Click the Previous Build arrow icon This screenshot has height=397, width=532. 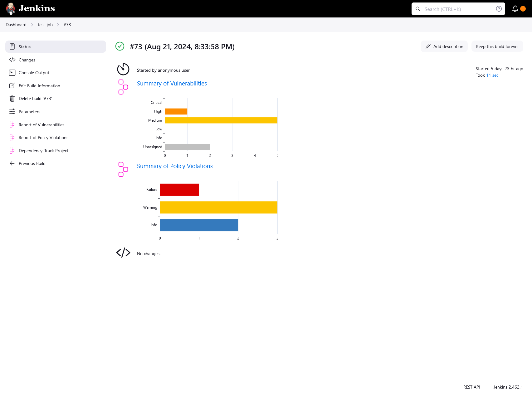click(x=12, y=163)
